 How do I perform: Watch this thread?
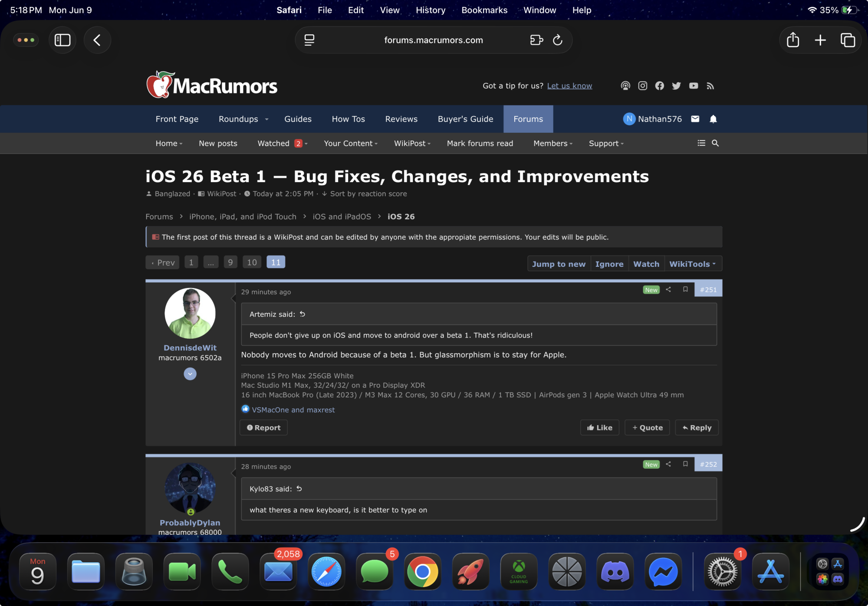click(646, 264)
